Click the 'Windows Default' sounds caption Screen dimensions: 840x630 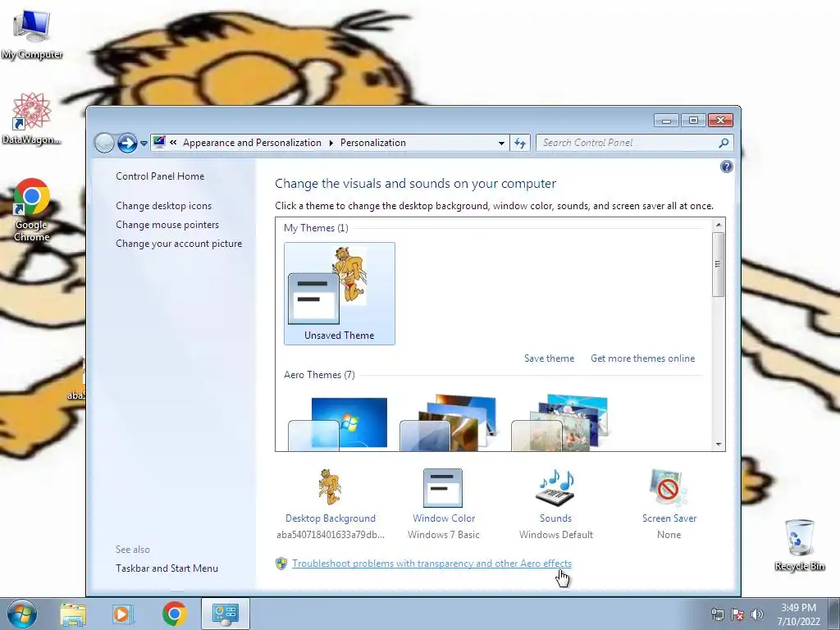click(x=556, y=535)
